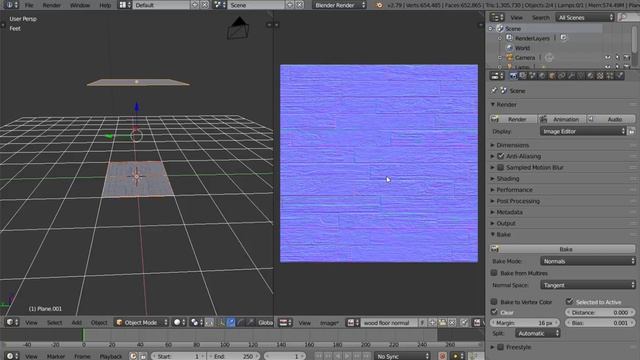Viewport: 640px width, 360px height.
Task: Select the translate manipulator icon
Action: [231, 322]
